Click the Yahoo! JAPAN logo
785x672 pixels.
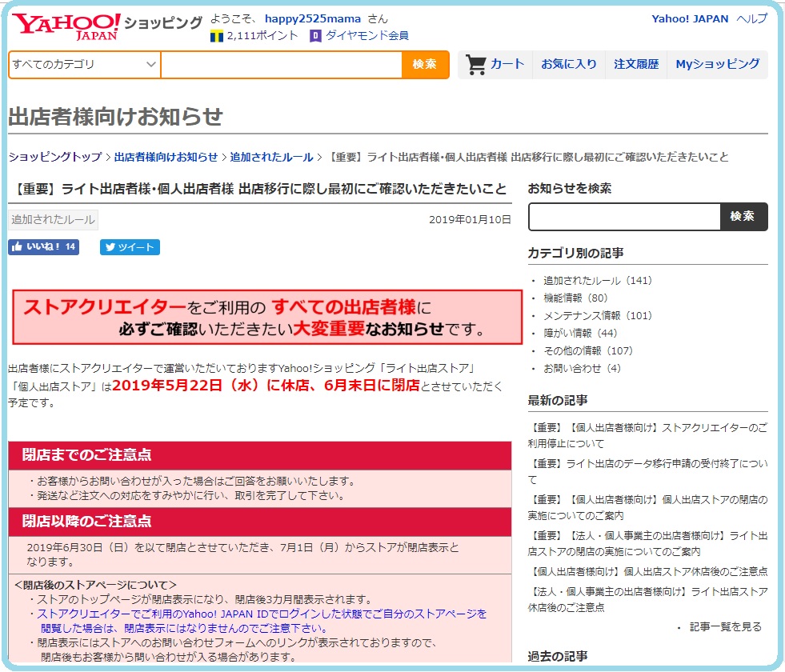(x=66, y=26)
